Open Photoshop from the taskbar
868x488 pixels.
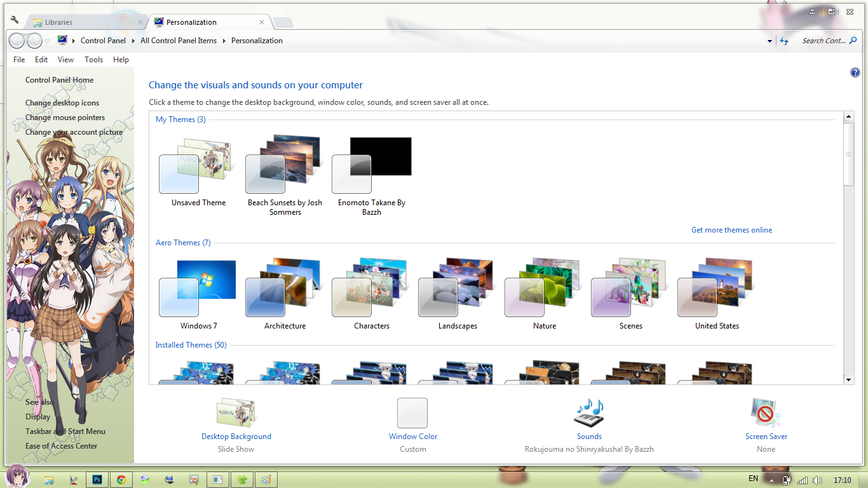coord(97,480)
